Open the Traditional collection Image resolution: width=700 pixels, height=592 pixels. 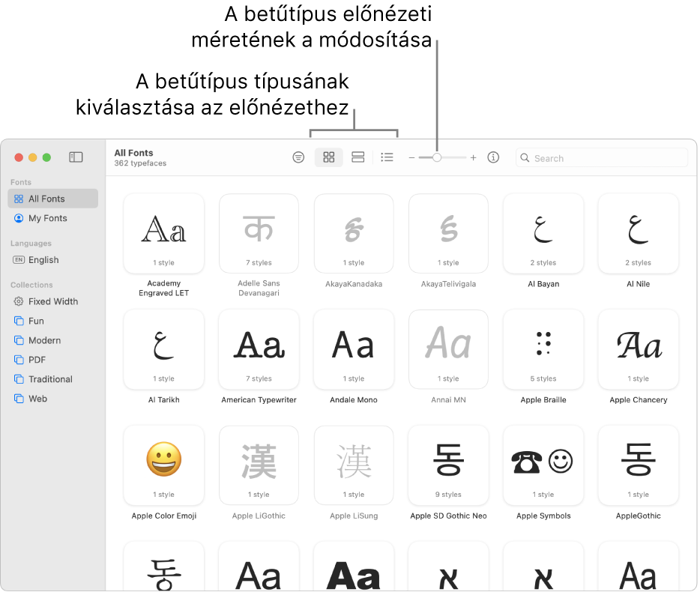point(53,379)
